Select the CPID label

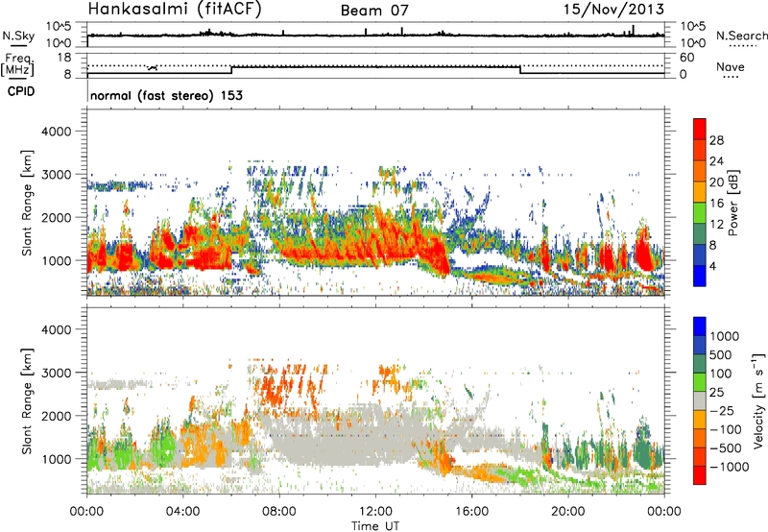point(21,91)
